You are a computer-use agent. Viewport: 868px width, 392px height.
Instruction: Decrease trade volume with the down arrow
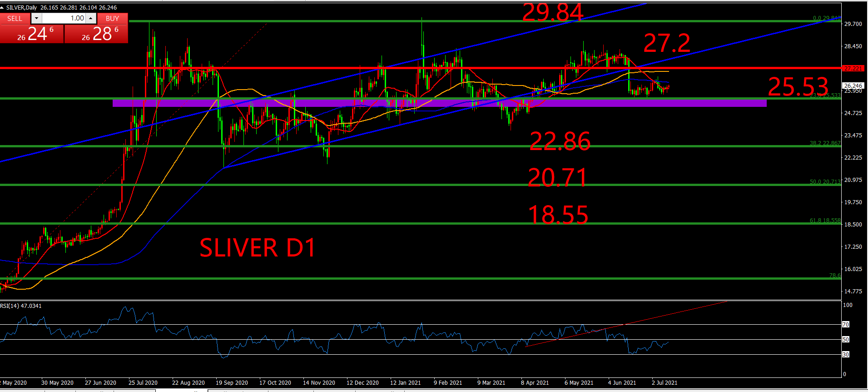[x=36, y=18]
